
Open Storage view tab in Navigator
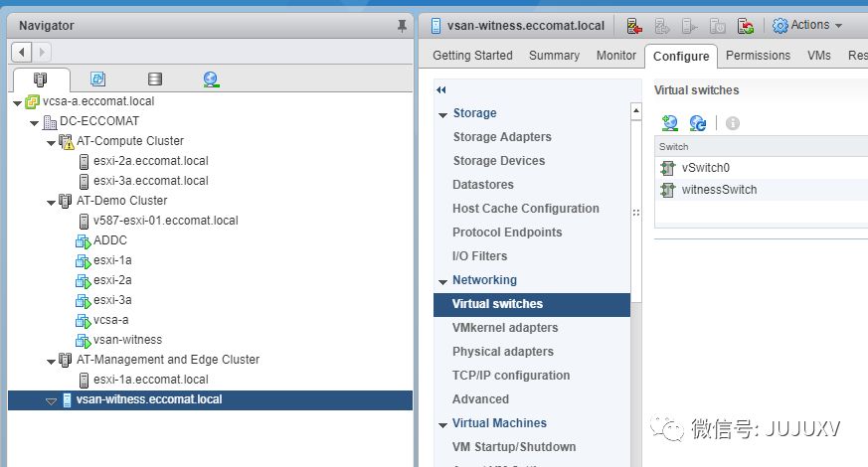tap(155, 79)
